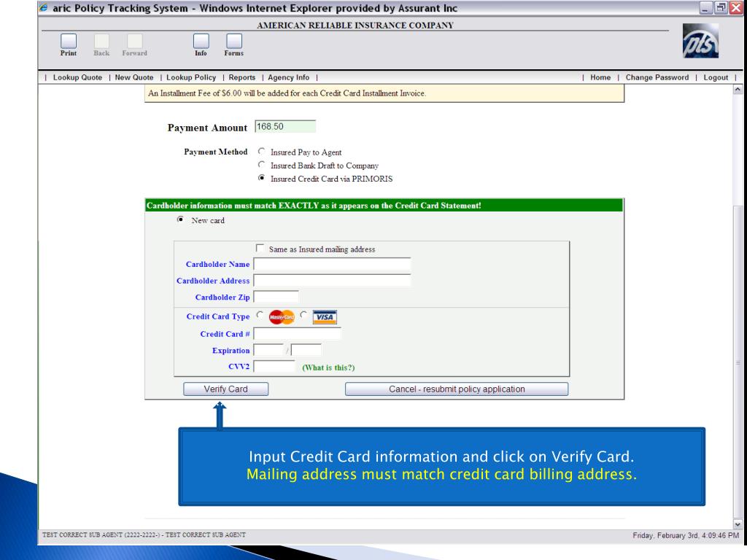Click the Print toolbar icon
The image size is (747, 560).
tap(69, 42)
